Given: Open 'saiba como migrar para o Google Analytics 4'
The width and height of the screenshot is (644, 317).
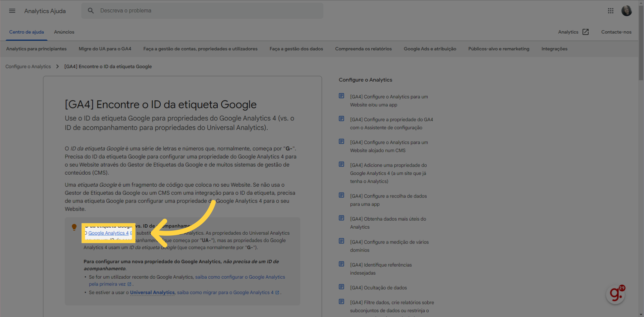Looking at the screenshot, I should (225, 292).
